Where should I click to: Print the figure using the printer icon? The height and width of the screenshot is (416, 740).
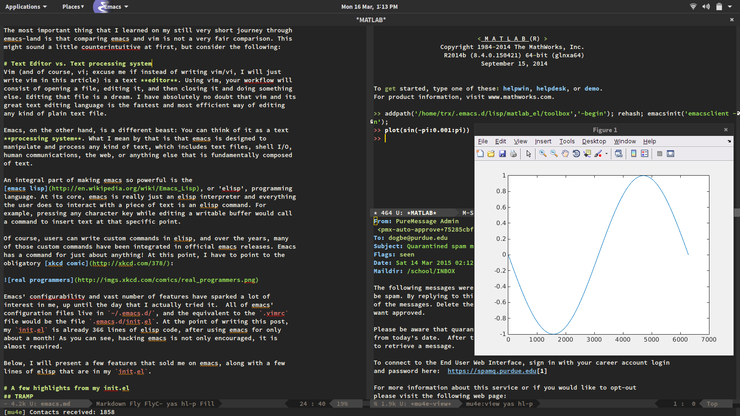pyautogui.click(x=513, y=154)
